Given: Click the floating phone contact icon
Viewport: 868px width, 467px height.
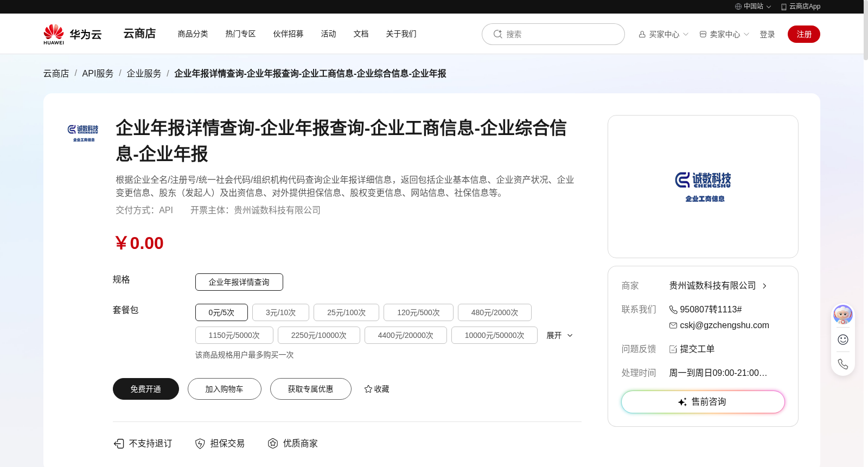Looking at the screenshot, I should coord(843,364).
